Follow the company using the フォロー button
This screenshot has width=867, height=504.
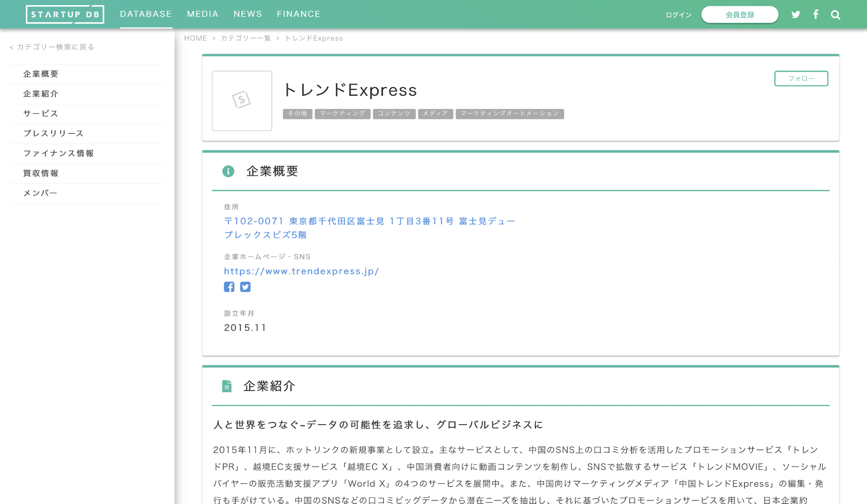801,79
